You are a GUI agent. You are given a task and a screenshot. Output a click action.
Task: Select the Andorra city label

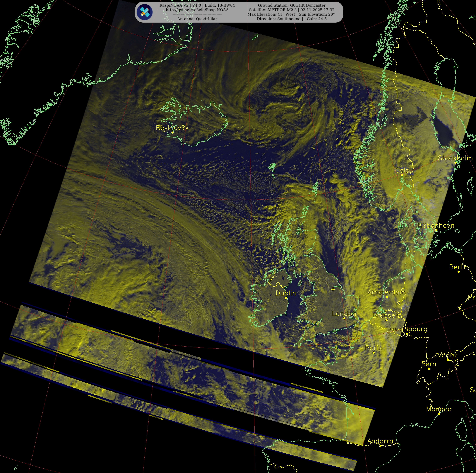point(380,441)
